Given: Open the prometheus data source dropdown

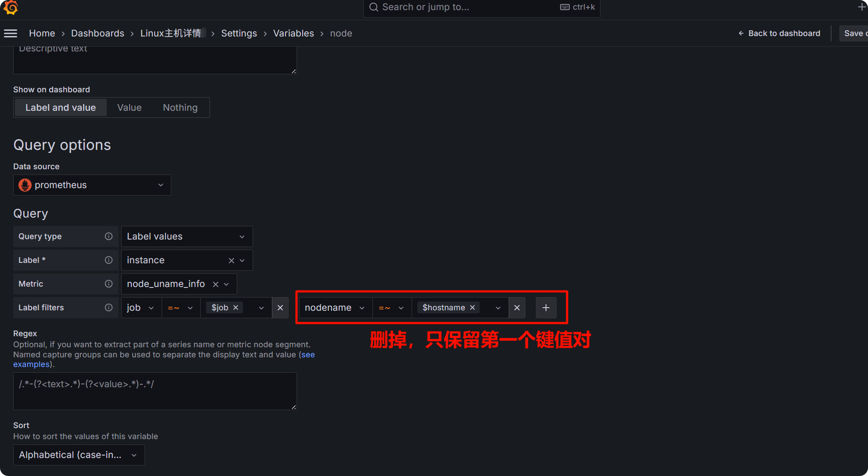Looking at the screenshot, I should click(x=92, y=185).
